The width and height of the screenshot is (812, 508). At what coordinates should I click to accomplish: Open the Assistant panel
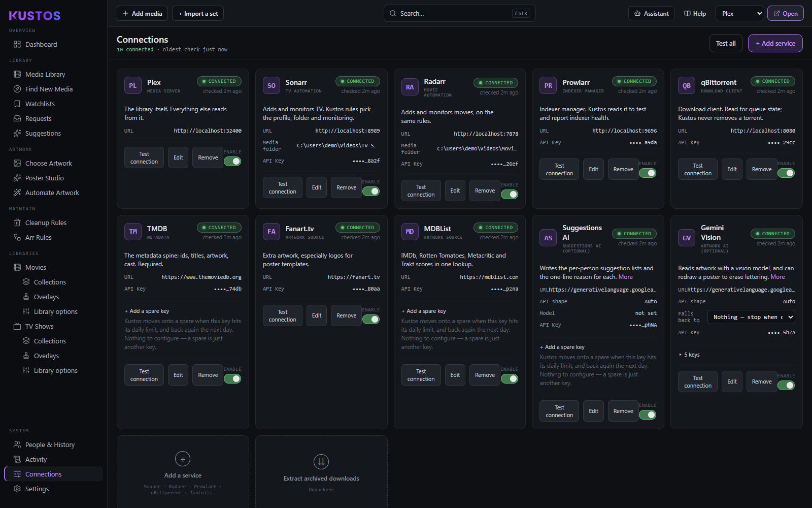(651, 14)
